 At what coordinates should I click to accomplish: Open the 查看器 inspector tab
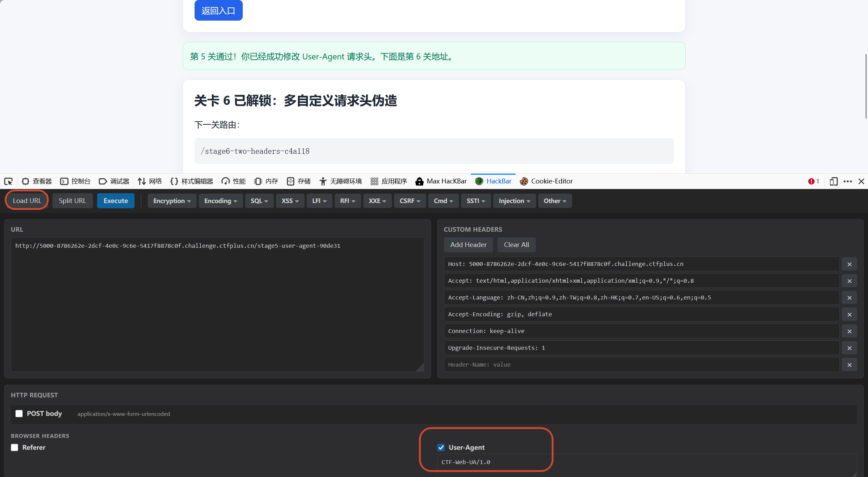coord(37,181)
